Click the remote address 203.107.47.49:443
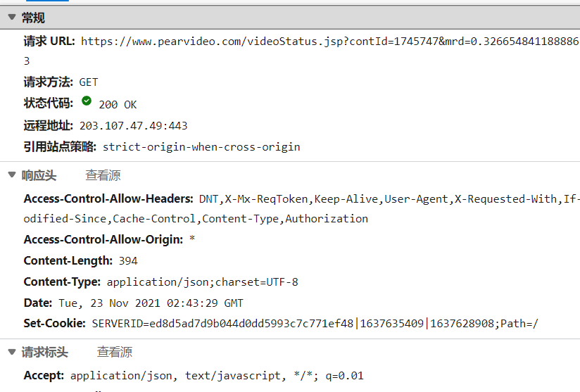This screenshot has height=392, width=580. tap(134, 126)
